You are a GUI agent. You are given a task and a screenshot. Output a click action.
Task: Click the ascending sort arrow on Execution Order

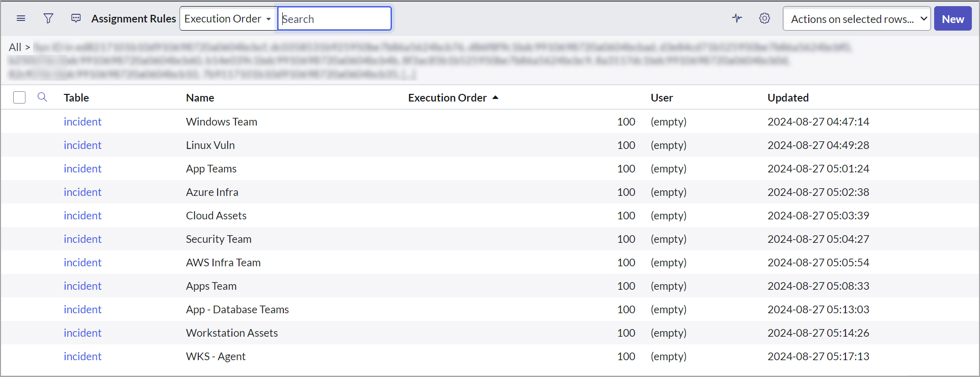tap(495, 97)
